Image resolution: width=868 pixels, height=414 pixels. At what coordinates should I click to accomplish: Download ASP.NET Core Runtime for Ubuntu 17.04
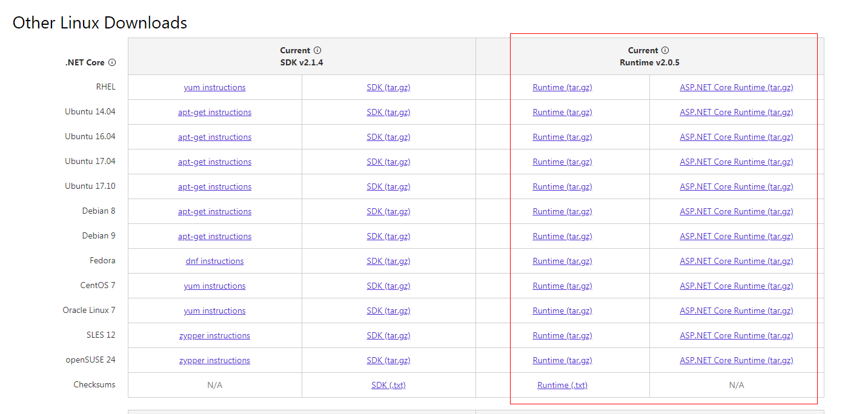click(x=737, y=162)
